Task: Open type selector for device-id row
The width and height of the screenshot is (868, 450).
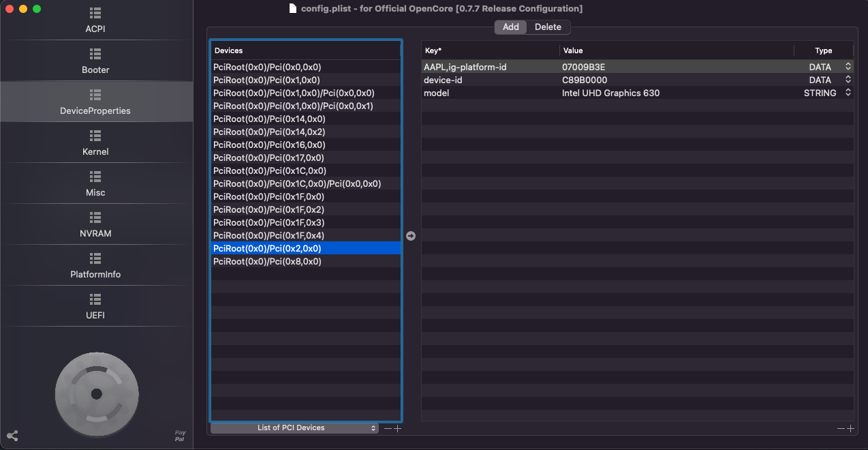Action: coord(848,80)
